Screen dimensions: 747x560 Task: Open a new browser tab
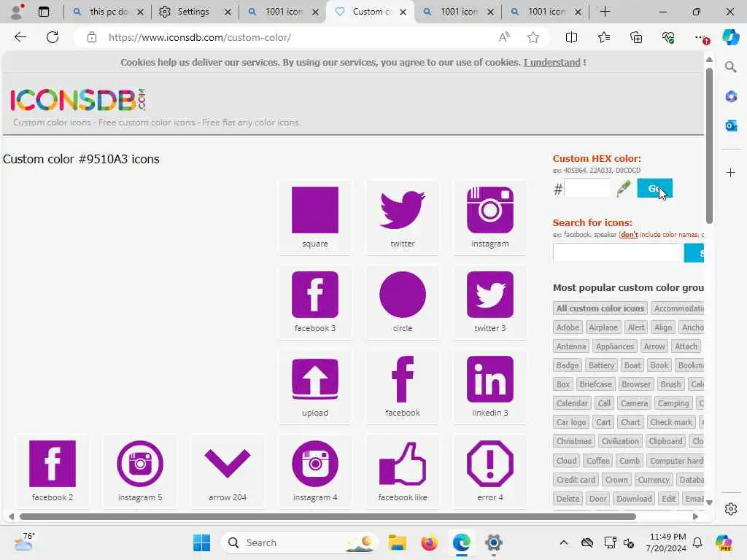point(605,12)
